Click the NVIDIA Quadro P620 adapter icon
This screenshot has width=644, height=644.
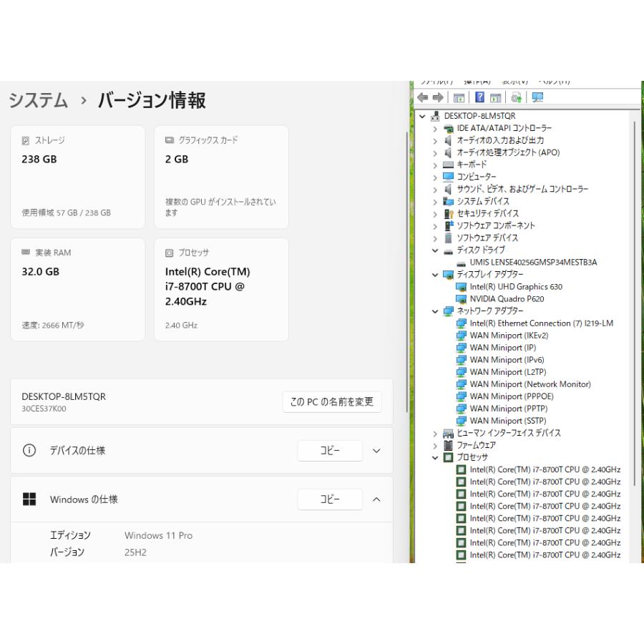tap(462, 299)
